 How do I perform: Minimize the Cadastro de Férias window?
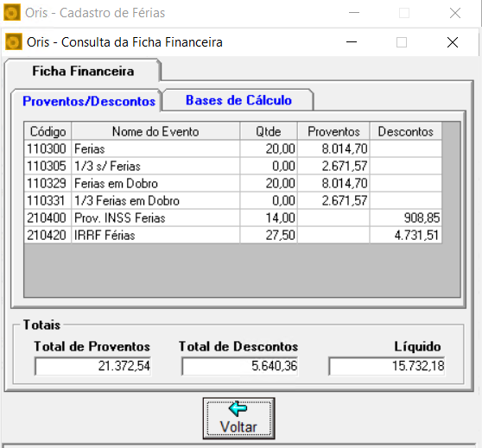[354, 13]
